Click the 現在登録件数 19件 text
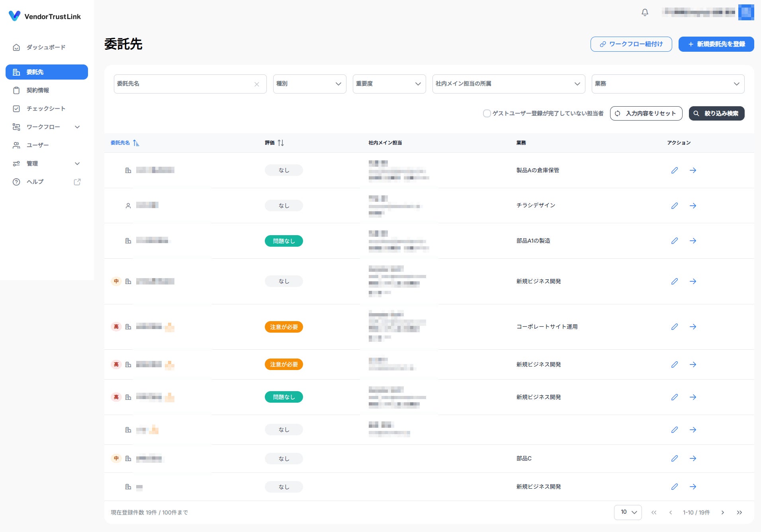This screenshot has height=532, width=761. point(134,513)
